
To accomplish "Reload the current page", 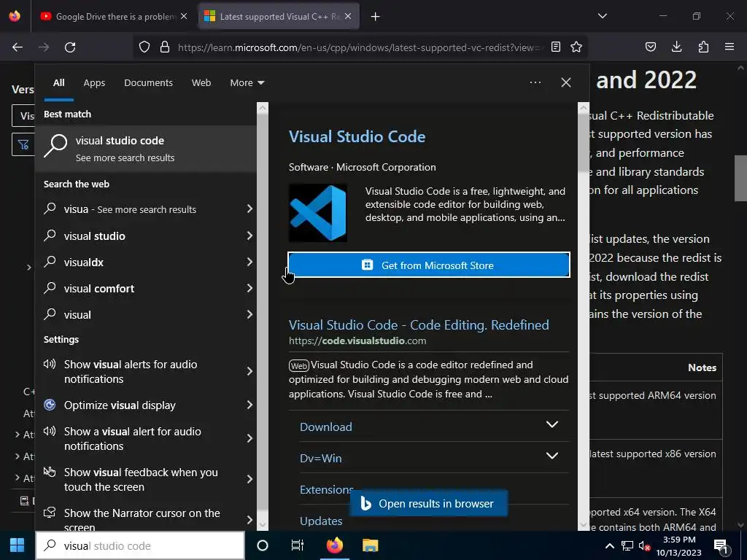I will (x=70, y=47).
